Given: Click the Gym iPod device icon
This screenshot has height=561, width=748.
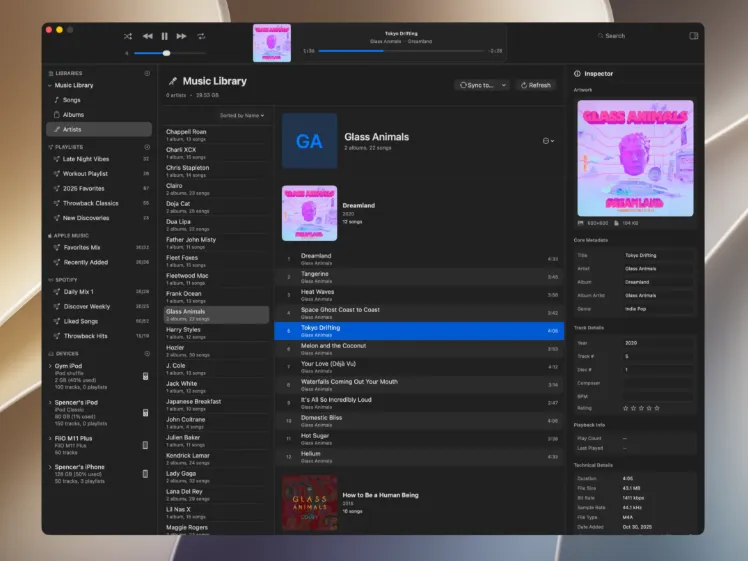Looking at the screenshot, I should pyautogui.click(x=145, y=376).
